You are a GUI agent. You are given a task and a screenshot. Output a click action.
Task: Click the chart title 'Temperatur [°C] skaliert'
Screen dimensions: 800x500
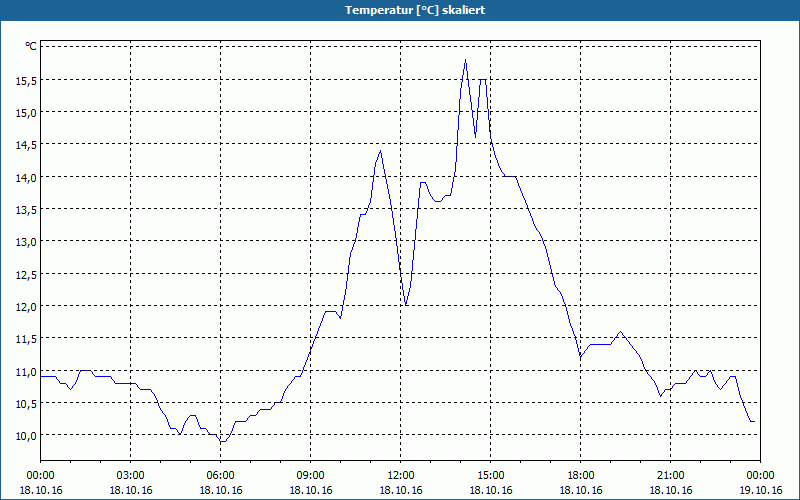(x=415, y=10)
